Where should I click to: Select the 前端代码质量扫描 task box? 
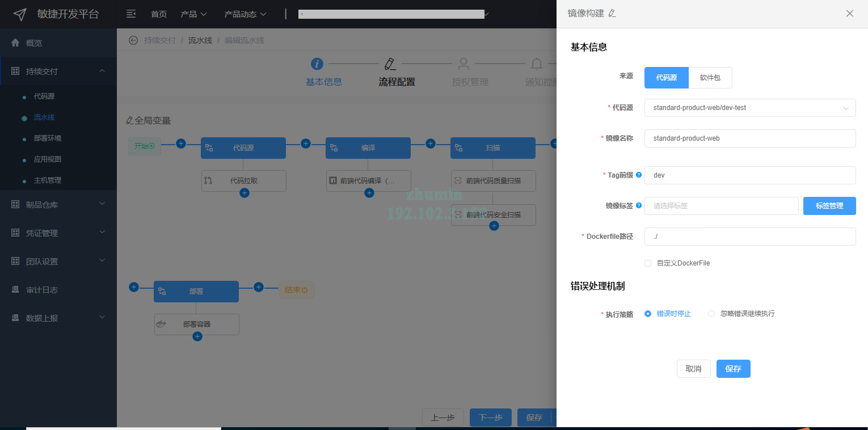point(494,180)
